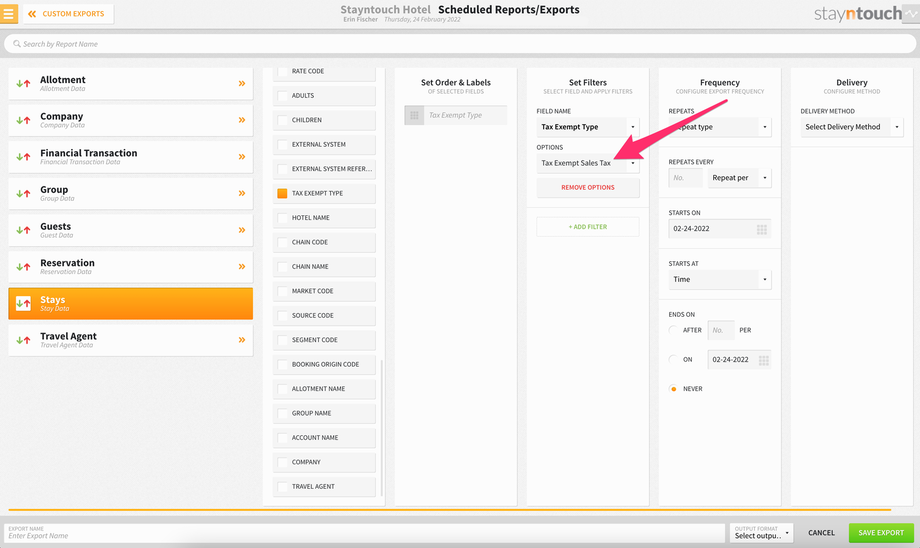Screen dimensions: 920x548
Task: Click the Allotment double-chevron icon
Action: [242, 84]
